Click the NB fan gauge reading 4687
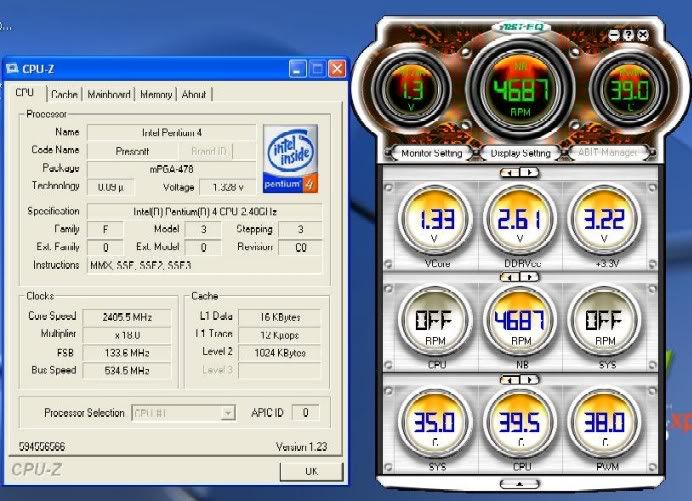 click(520, 321)
